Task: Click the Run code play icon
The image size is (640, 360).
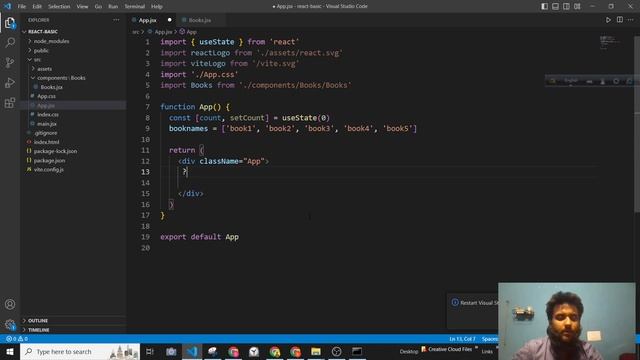Action: click(608, 20)
